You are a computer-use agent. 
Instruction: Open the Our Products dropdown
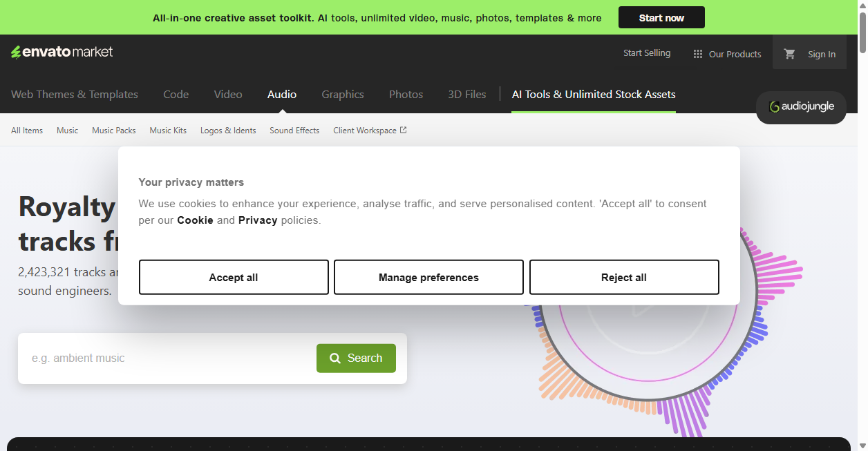(727, 54)
